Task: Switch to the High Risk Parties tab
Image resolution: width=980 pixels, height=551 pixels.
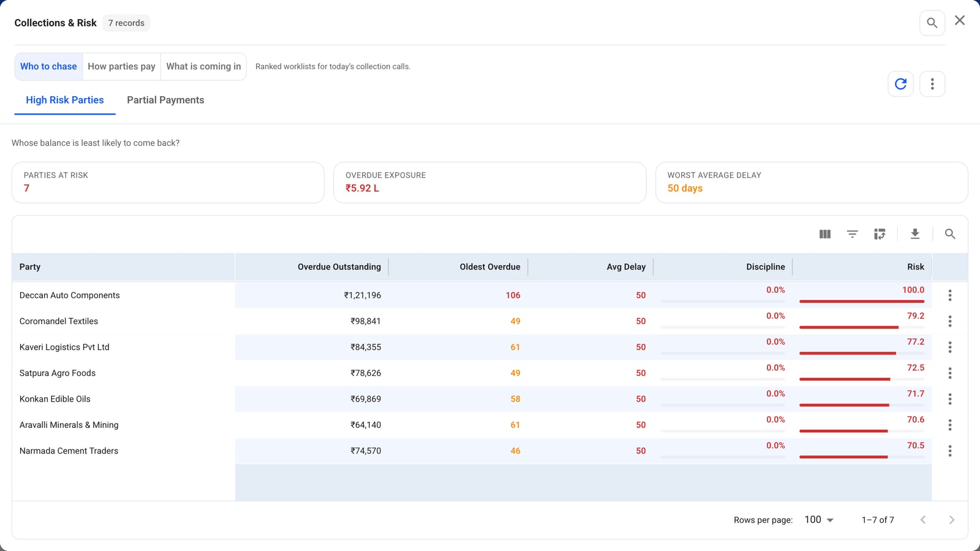Action: tap(65, 100)
